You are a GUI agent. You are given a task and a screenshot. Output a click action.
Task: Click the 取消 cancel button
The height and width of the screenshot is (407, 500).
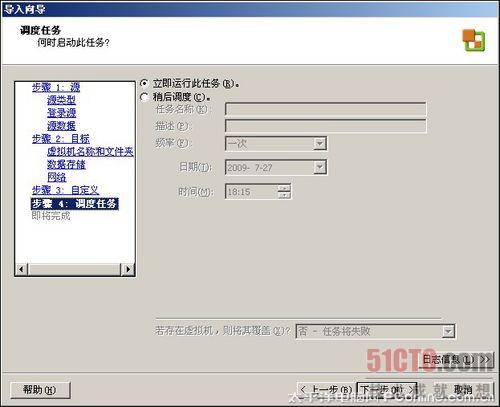click(463, 389)
